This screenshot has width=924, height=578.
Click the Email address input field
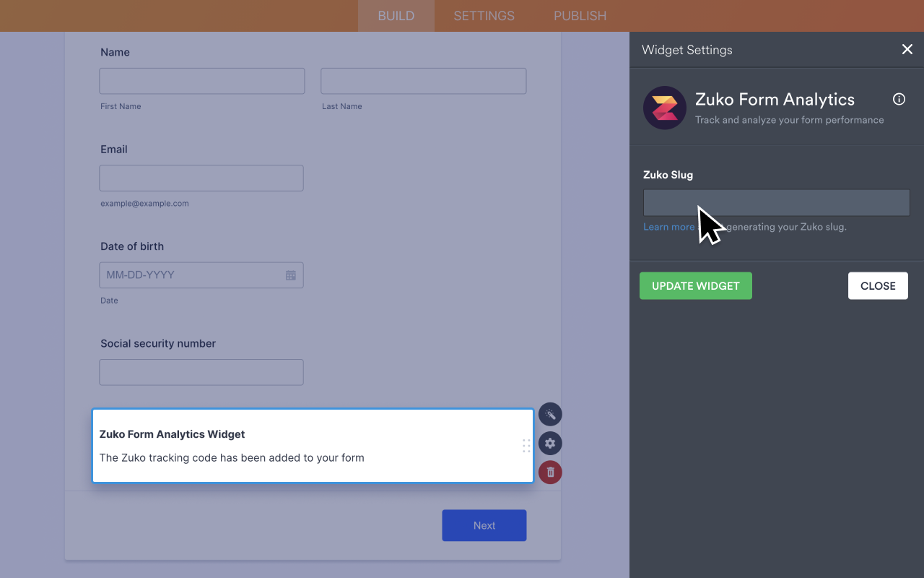pos(201,178)
